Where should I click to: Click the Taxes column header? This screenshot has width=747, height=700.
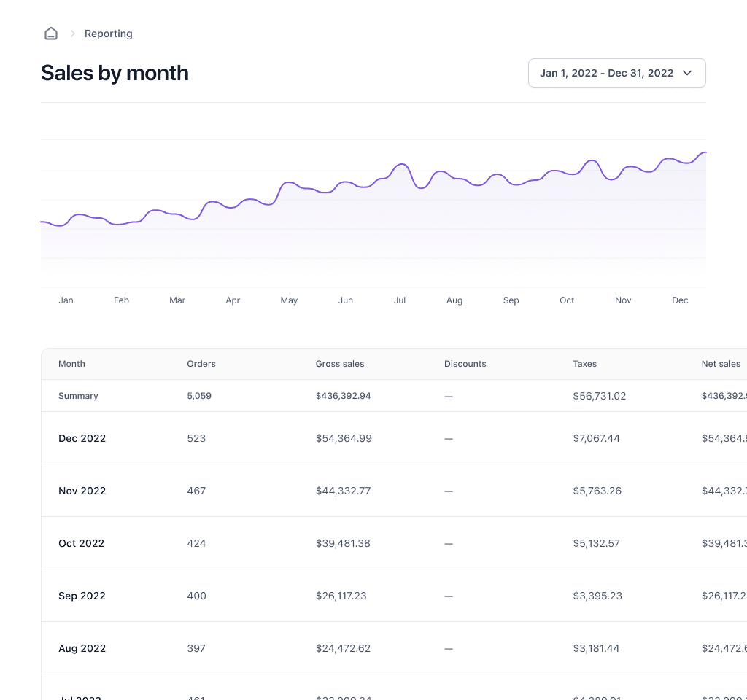pos(584,364)
